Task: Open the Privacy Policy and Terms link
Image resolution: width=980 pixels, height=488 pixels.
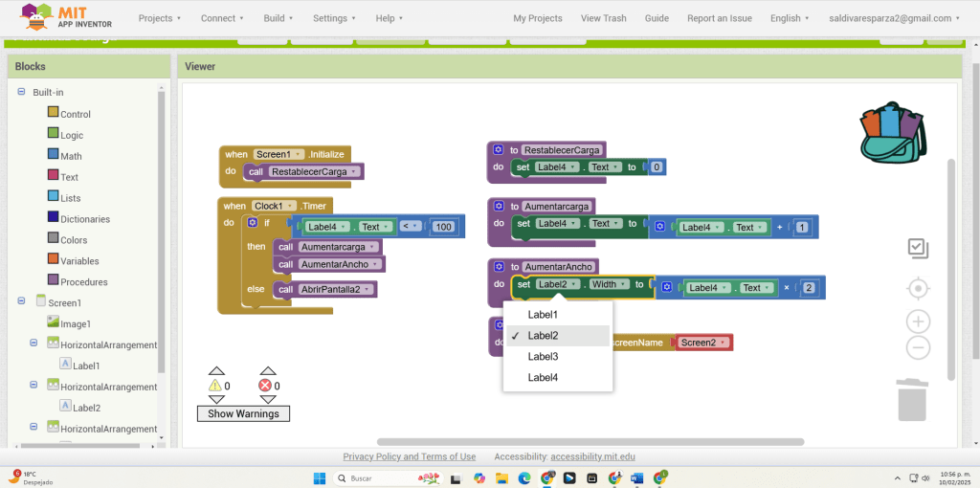Action: pyautogui.click(x=409, y=457)
